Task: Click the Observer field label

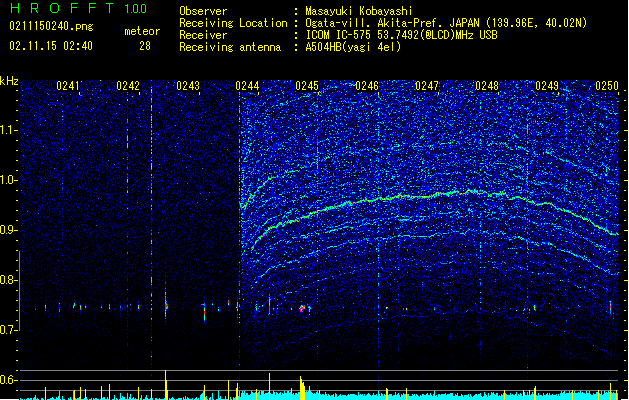Action: 203,11
